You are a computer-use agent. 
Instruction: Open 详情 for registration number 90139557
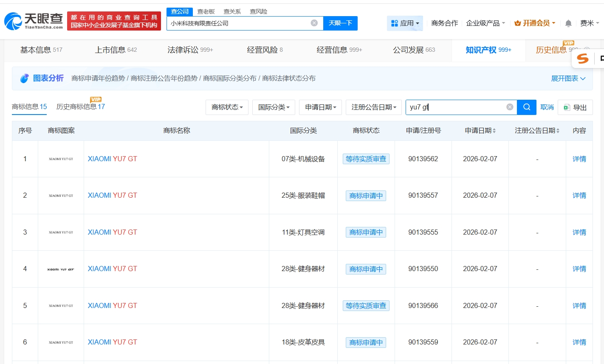(579, 196)
